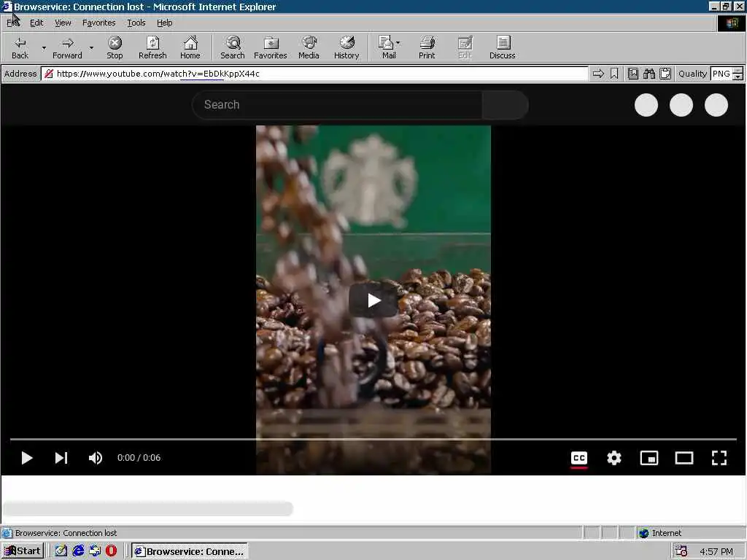Click the YouTube search submit button

pyautogui.click(x=505, y=105)
